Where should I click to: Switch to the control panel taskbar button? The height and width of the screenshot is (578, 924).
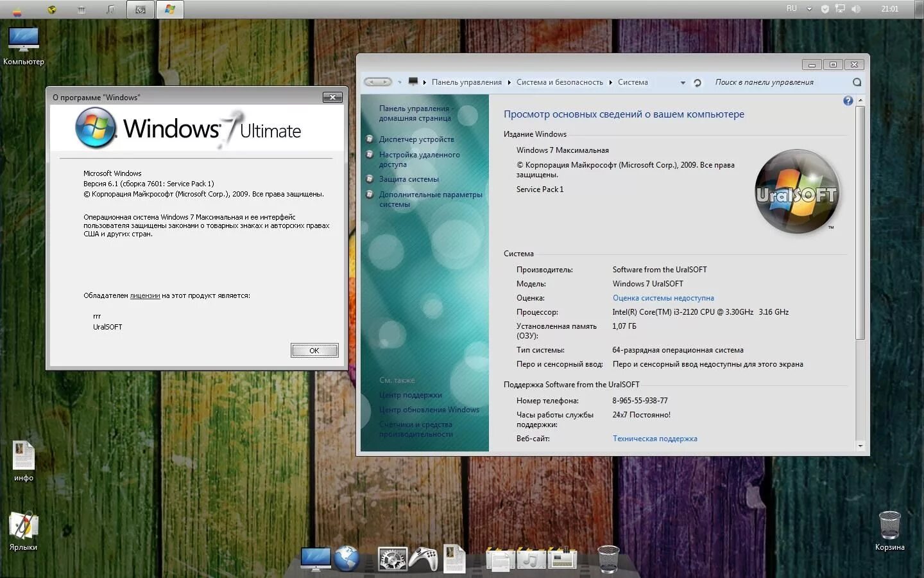(x=141, y=10)
